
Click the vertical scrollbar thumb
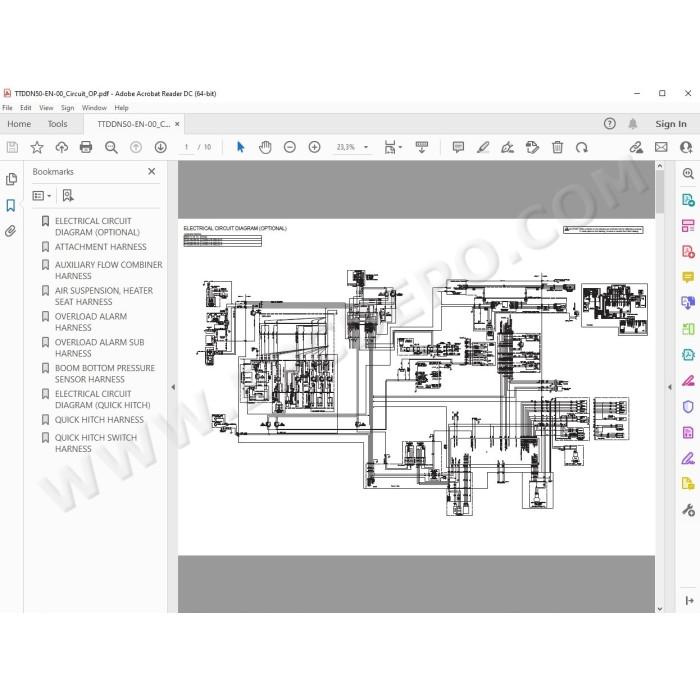[660, 192]
